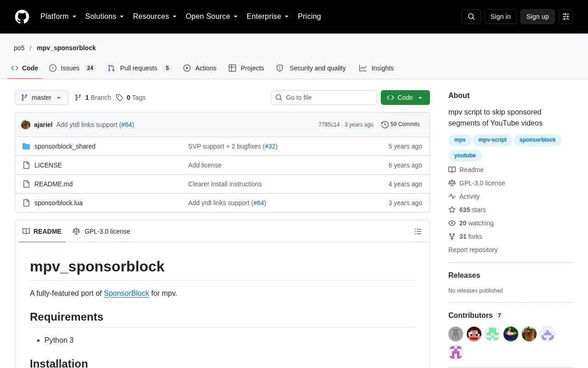
Task: Open the Pricing link in header
Action: 309,17
